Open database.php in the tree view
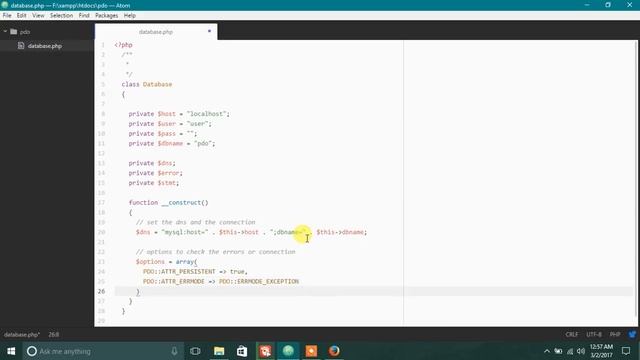 click(45, 46)
